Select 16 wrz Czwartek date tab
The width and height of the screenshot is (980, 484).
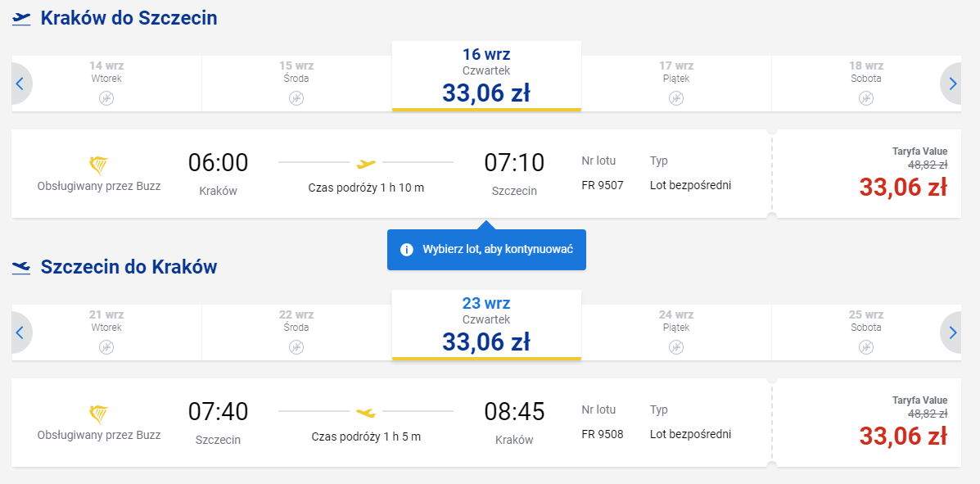point(486,76)
